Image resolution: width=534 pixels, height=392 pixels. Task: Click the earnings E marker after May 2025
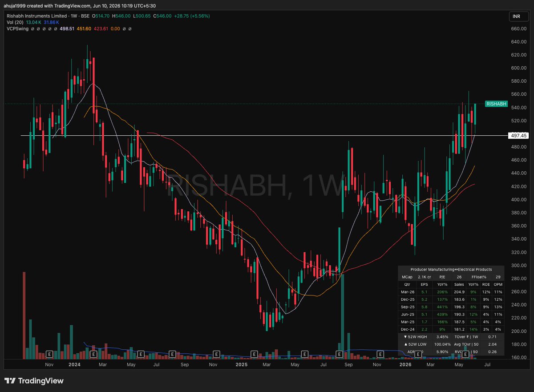tap(305, 354)
